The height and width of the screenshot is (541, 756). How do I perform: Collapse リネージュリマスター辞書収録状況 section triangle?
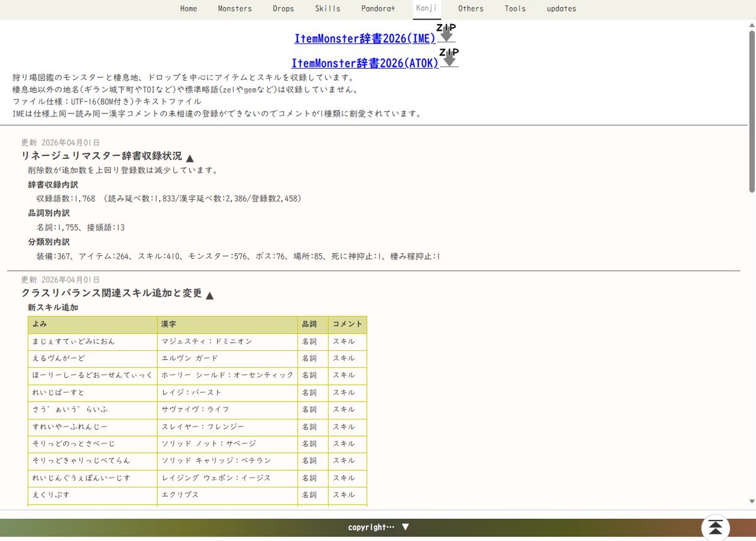tap(190, 158)
